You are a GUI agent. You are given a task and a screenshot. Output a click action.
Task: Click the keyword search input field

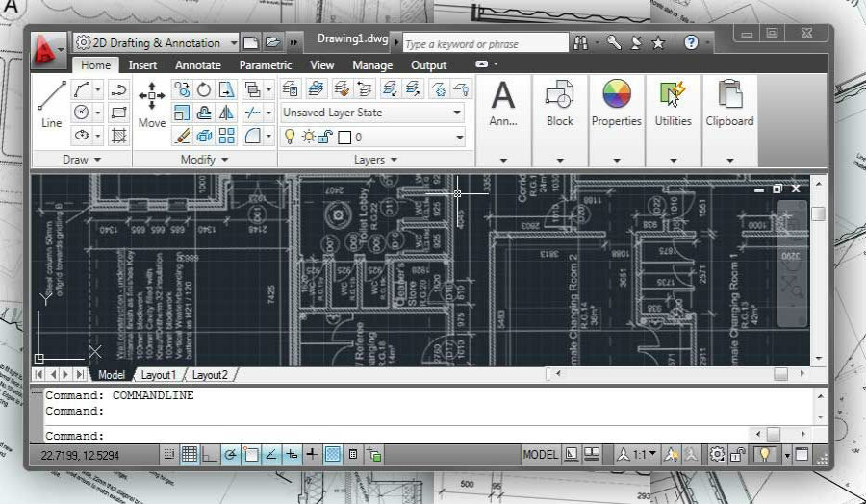point(486,44)
